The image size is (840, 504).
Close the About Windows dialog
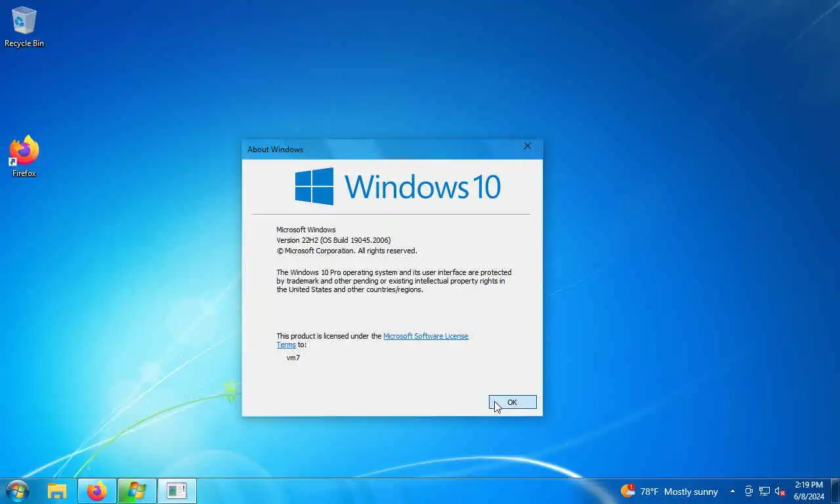[x=528, y=146]
